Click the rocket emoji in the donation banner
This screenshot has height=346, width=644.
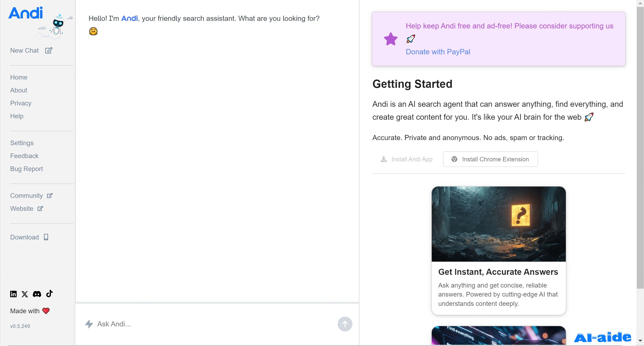tap(410, 39)
